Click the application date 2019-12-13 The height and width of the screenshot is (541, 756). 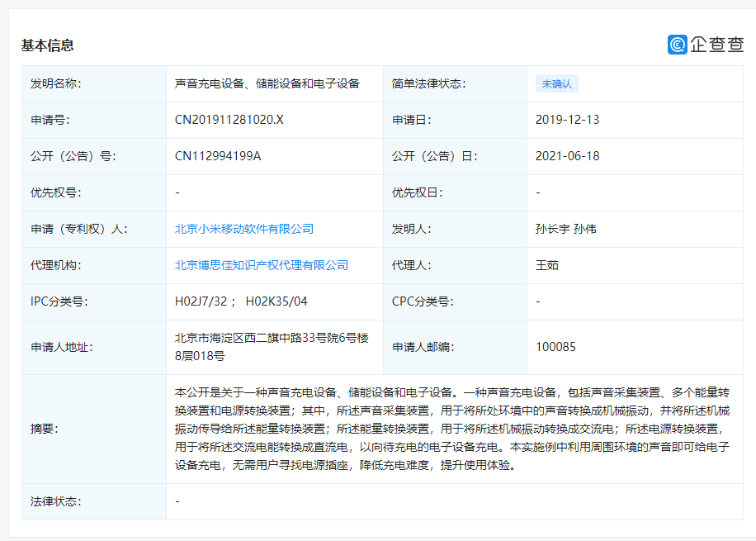(x=567, y=120)
